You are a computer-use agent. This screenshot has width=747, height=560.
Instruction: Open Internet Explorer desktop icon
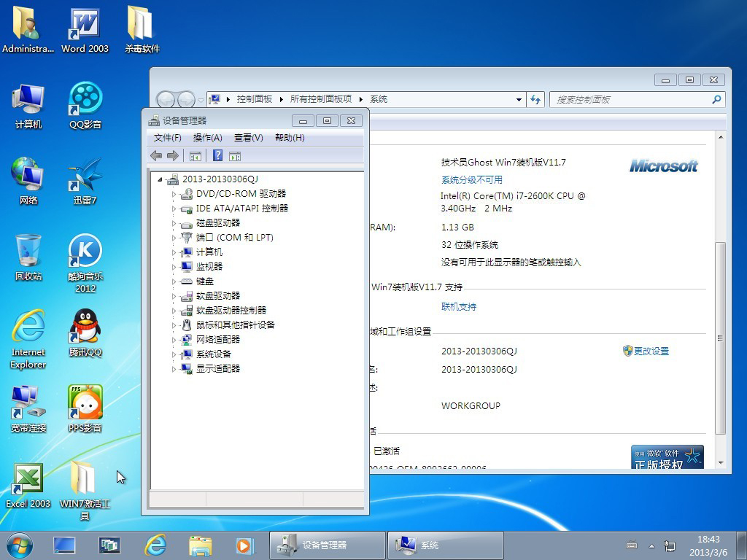click(x=28, y=339)
